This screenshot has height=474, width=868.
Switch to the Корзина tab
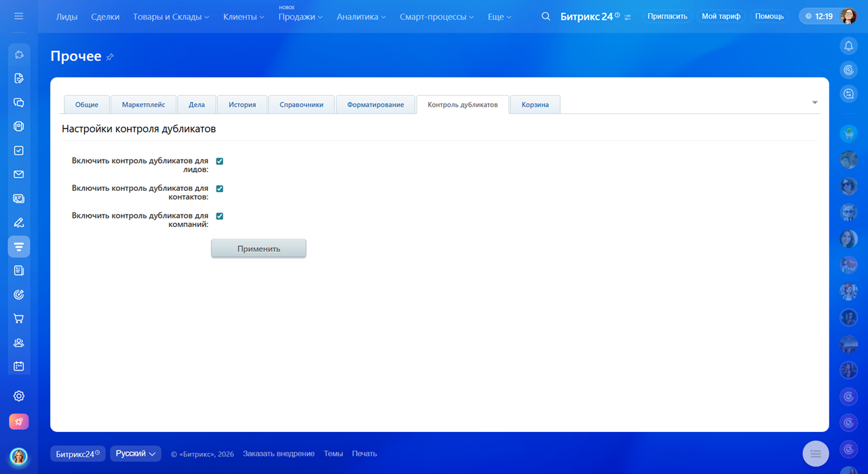pos(535,105)
